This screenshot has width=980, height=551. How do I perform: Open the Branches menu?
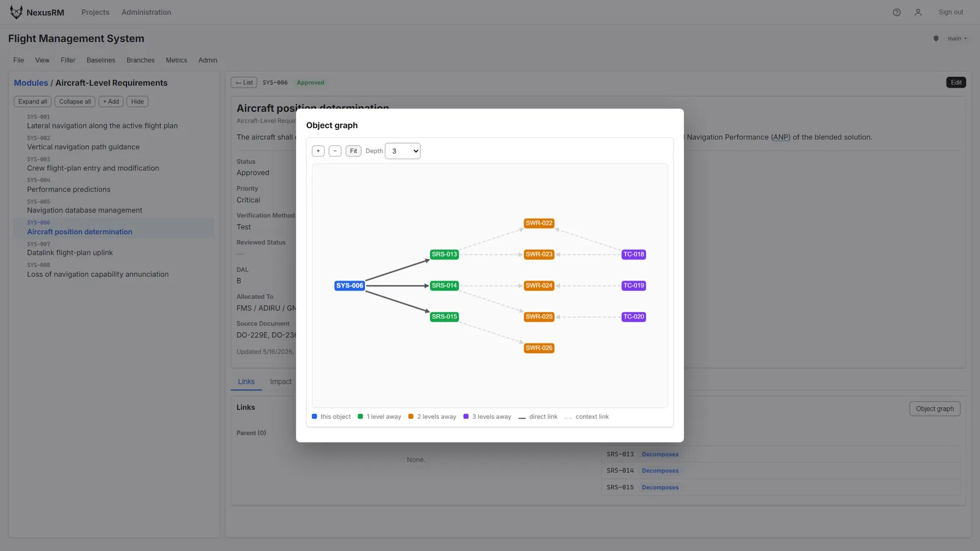tap(141, 61)
